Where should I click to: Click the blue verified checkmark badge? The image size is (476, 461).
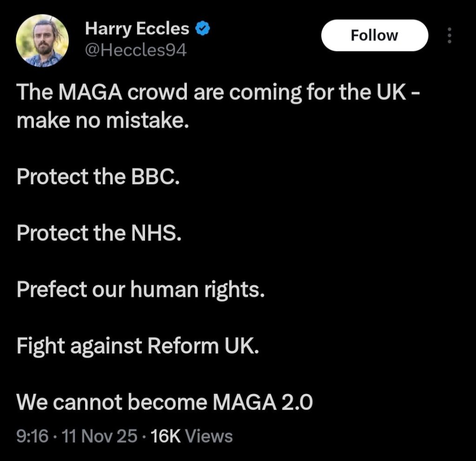point(201,29)
